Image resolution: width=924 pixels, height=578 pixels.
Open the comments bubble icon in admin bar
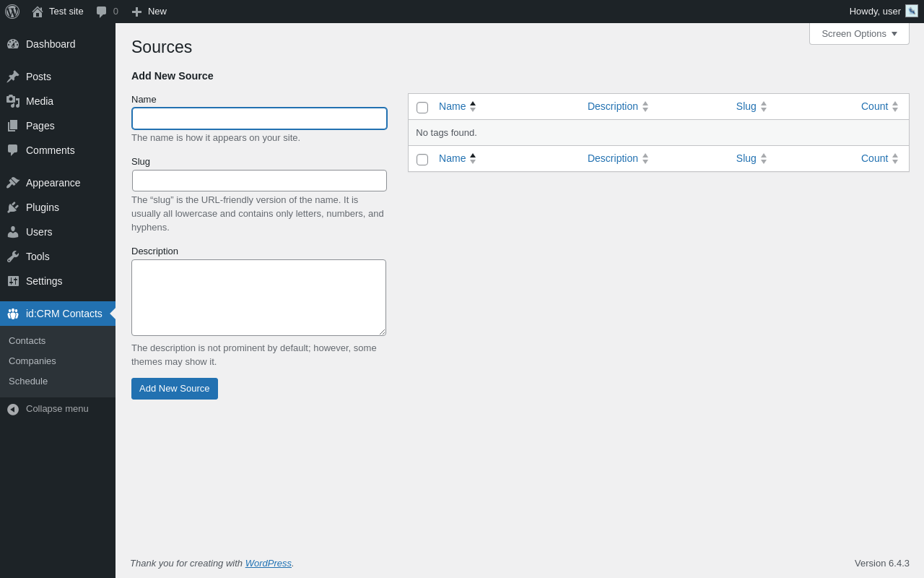coord(102,12)
